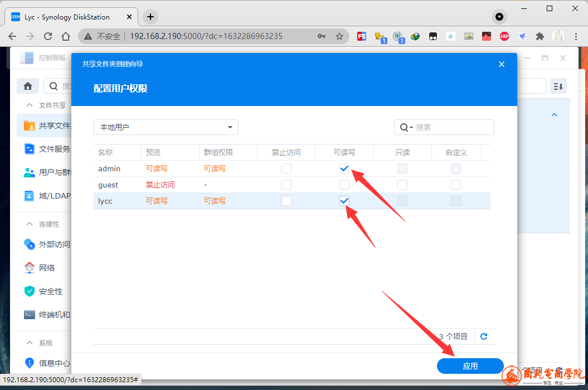The width and height of the screenshot is (588, 390).
Task: Open a new browser tab
Action: [x=150, y=17]
